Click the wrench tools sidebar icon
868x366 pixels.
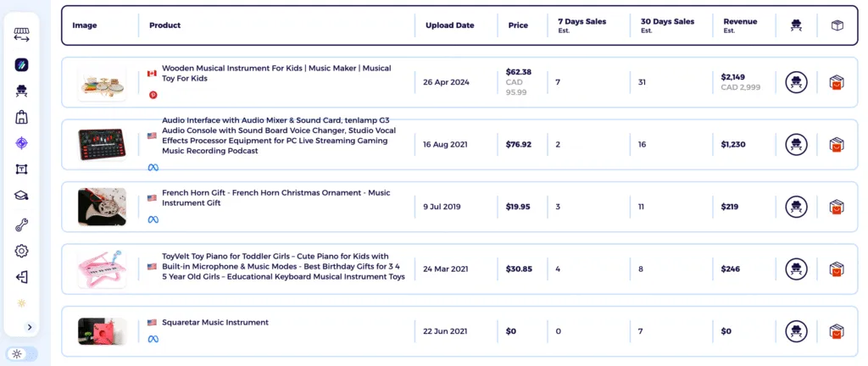[21, 225]
